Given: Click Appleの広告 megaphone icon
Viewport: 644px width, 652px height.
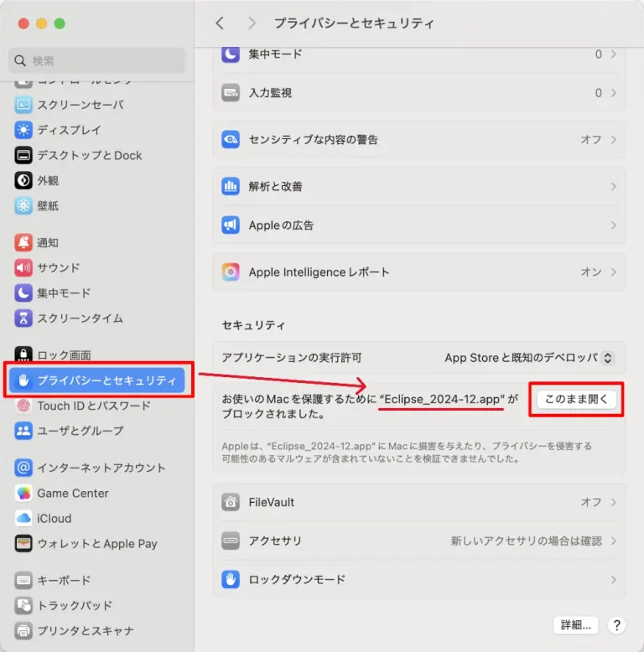Looking at the screenshot, I should pos(231,225).
